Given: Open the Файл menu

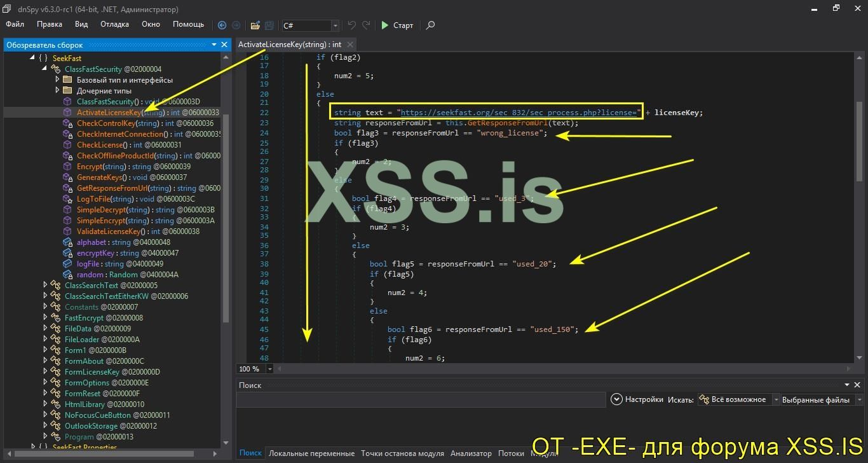Looking at the screenshot, I should click(x=15, y=24).
